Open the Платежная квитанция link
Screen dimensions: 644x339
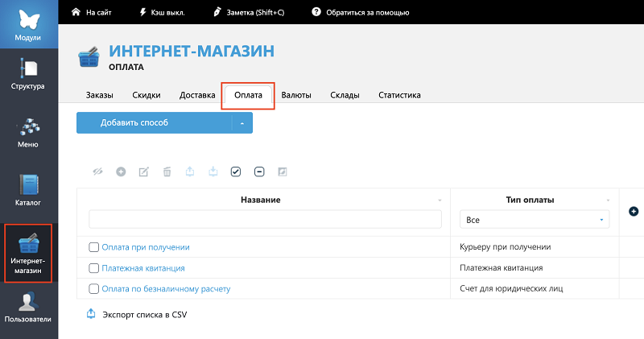point(143,268)
